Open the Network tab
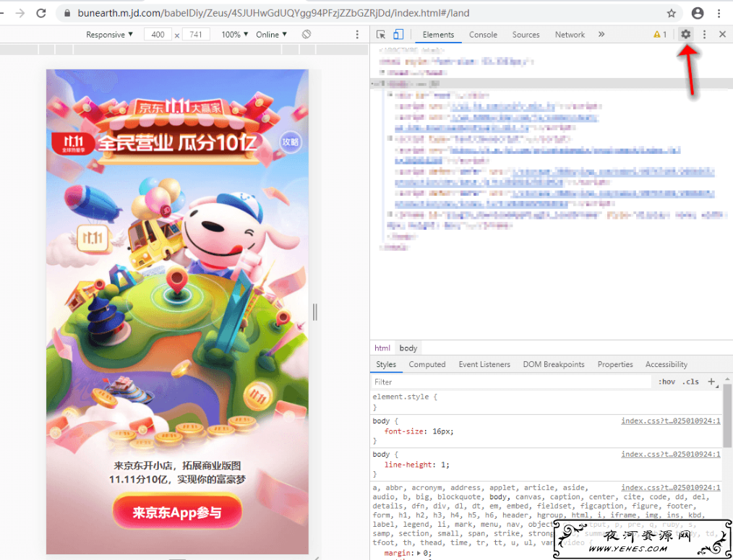 click(570, 35)
